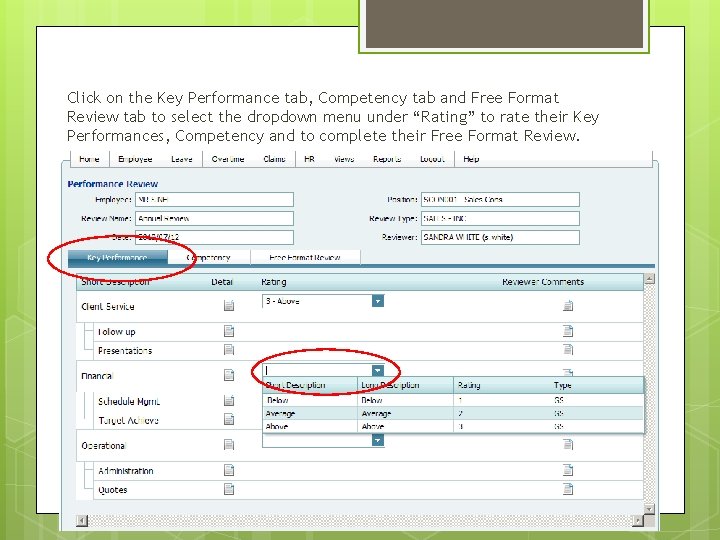Switch to the Competency tab
This screenshot has height=540, width=720.
pos(209,258)
